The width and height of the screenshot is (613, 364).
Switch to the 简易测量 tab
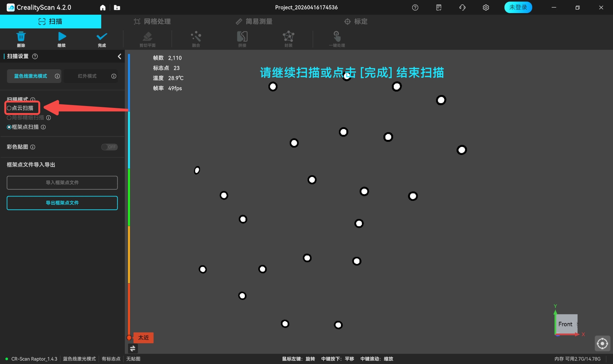(254, 21)
